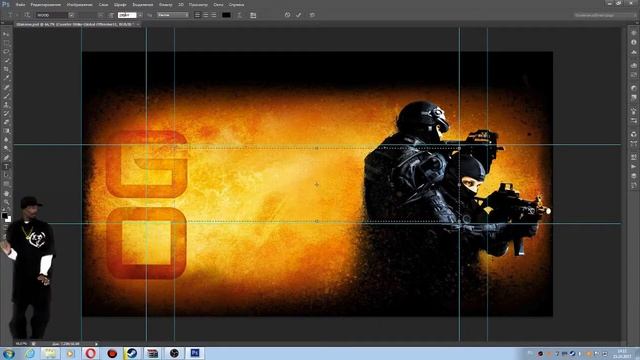Image resolution: width=640 pixels, height=360 pixels.
Task: Align text left
Action: (x=197, y=15)
